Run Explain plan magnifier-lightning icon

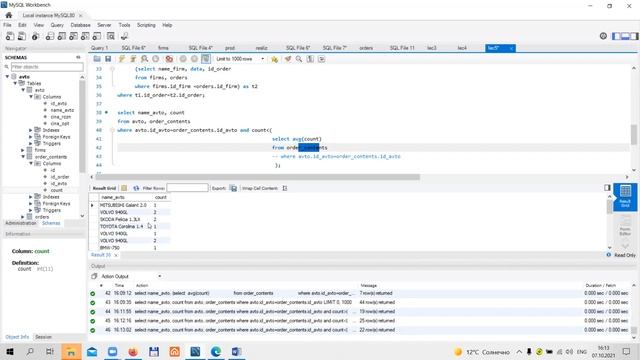144,59
